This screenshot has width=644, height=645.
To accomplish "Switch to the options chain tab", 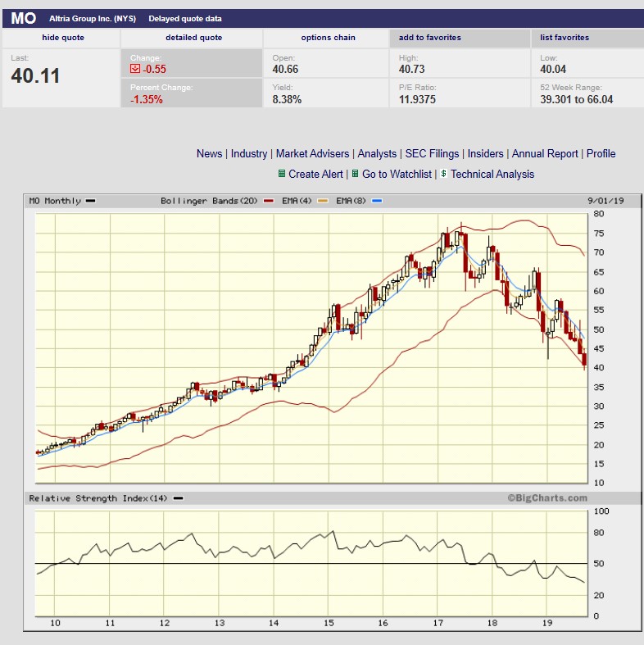I will pos(328,38).
